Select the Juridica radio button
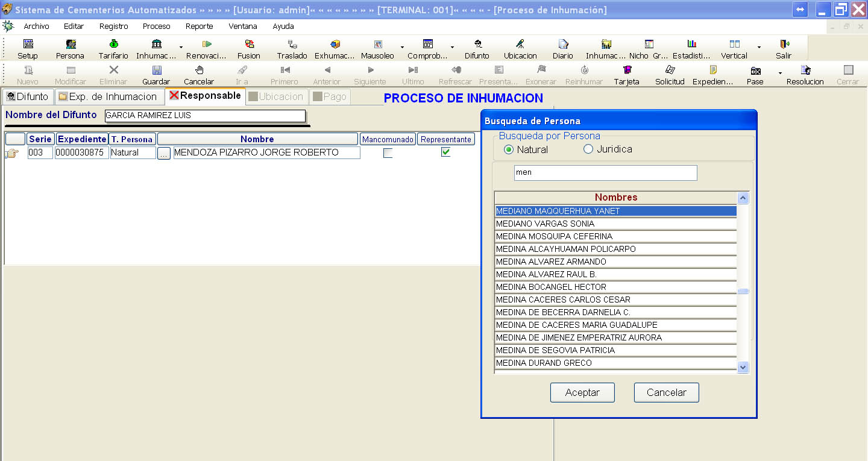 click(x=588, y=149)
